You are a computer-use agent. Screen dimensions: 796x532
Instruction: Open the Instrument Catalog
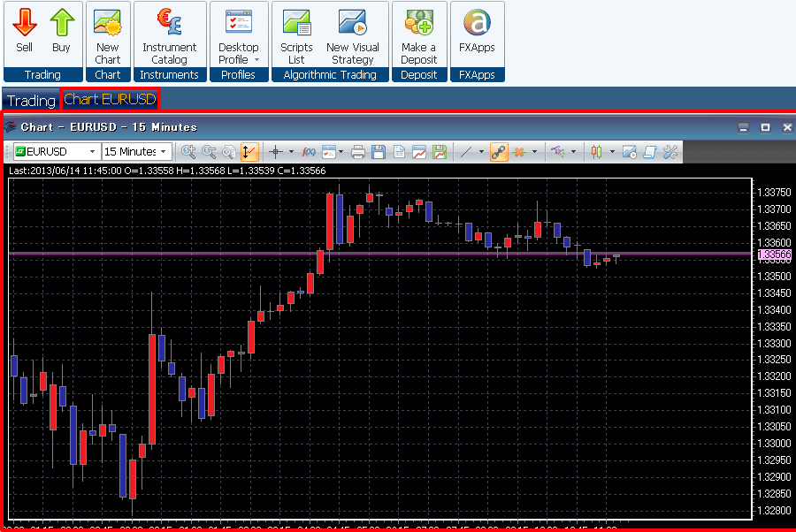point(169,35)
